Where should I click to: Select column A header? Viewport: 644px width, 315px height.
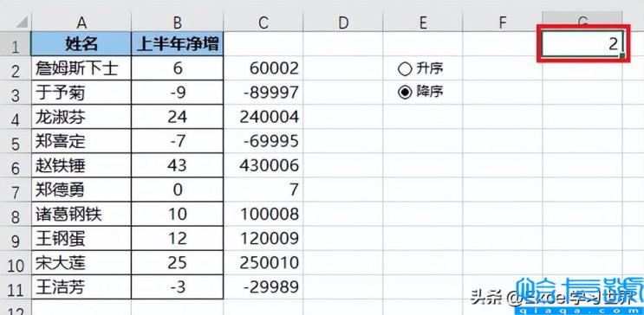(81, 23)
